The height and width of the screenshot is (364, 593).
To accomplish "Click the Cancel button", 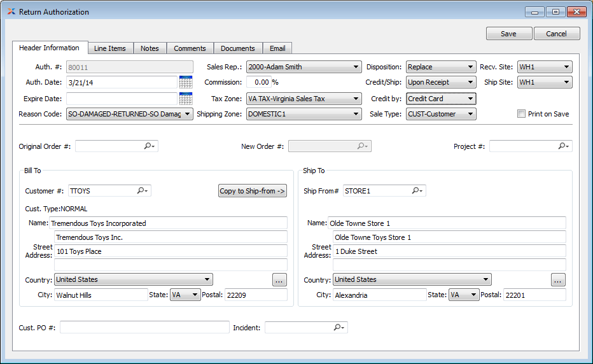I will coord(557,34).
